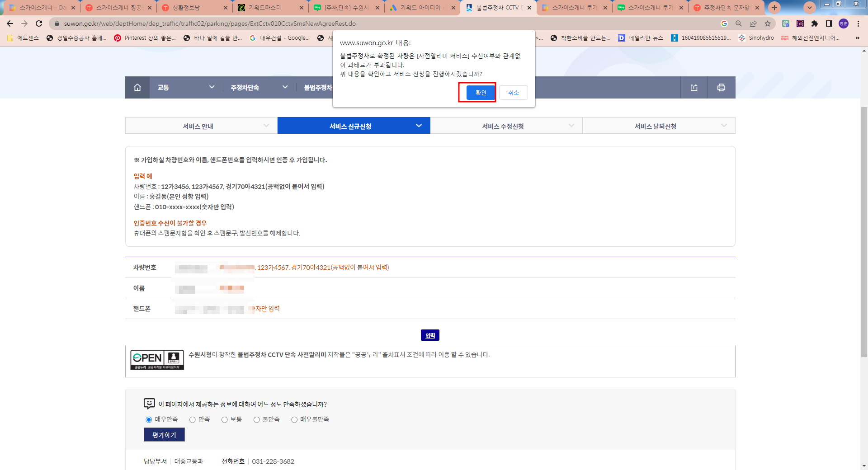
Task: Select the 만족 radio button
Action: [192, 419]
